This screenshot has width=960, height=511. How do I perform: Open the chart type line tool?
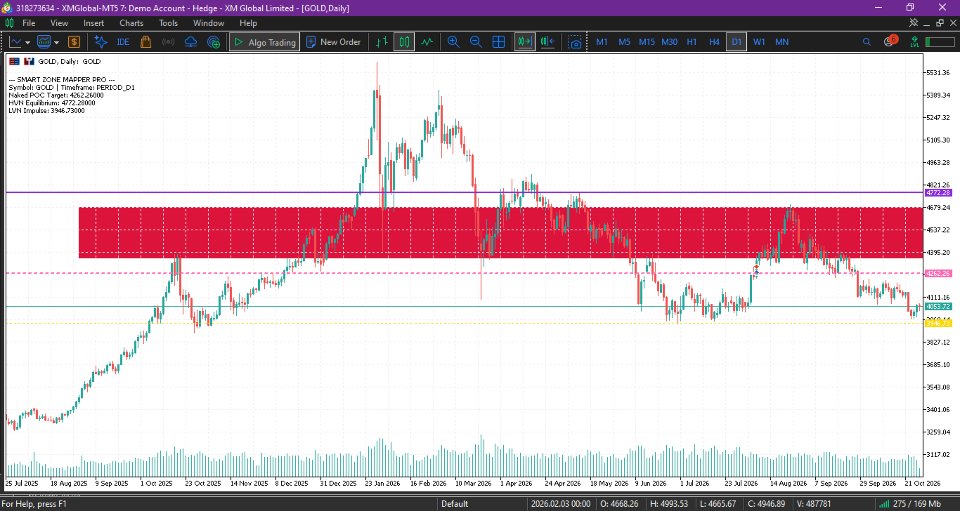15,42
